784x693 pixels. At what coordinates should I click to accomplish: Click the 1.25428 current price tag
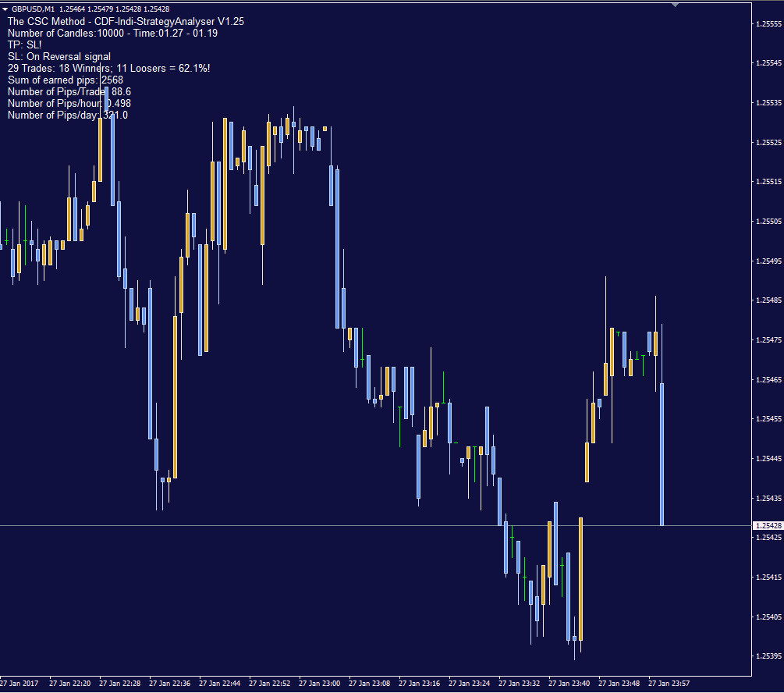click(768, 525)
